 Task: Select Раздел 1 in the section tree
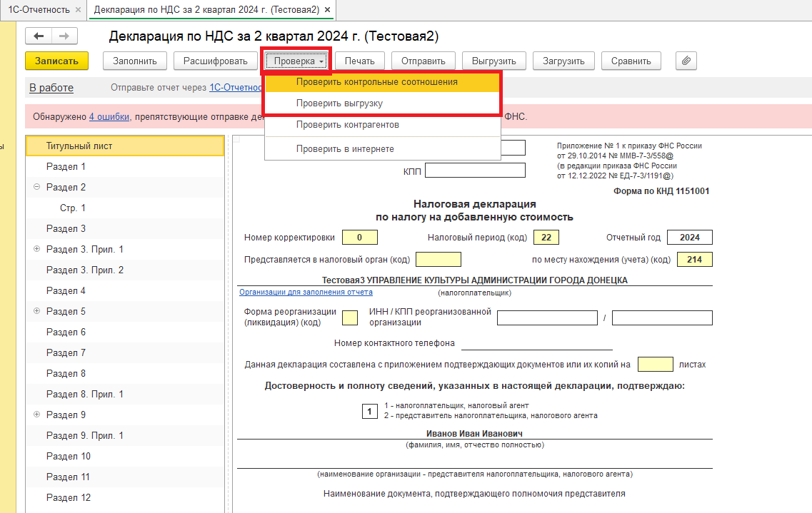click(125, 166)
